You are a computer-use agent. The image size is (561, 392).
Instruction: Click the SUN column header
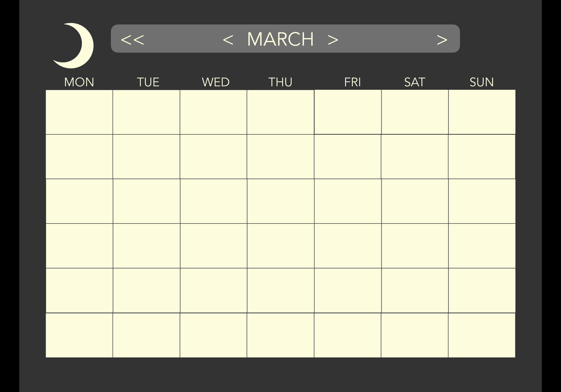[482, 82]
